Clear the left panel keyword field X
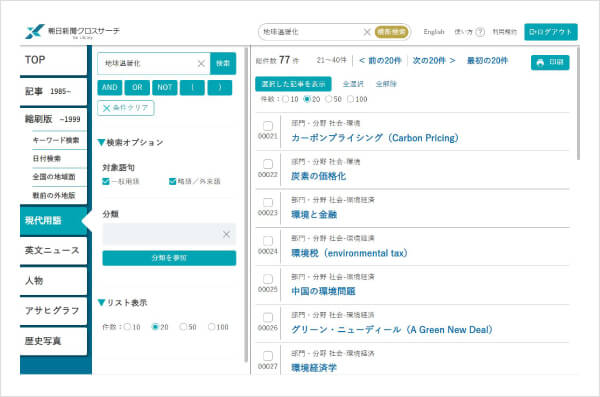 coord(201,64)
